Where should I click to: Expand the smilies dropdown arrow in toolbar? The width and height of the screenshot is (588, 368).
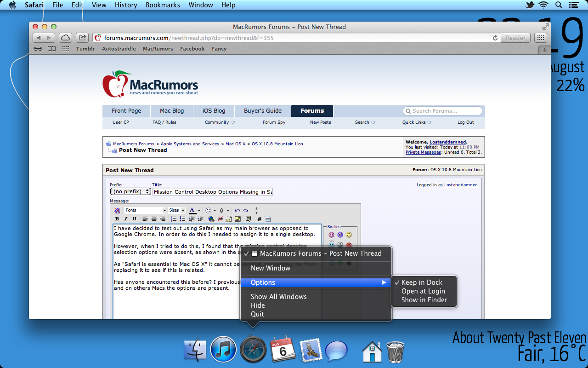[214, 211]
